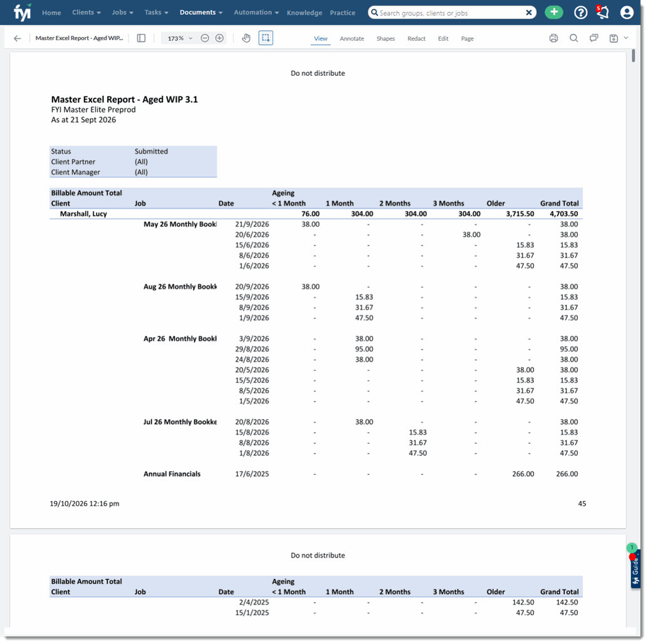Click the heading 'Master Excel Report - Aged WIP 3.1'
This screenshot has width=648, height=644.
(124, 100)
